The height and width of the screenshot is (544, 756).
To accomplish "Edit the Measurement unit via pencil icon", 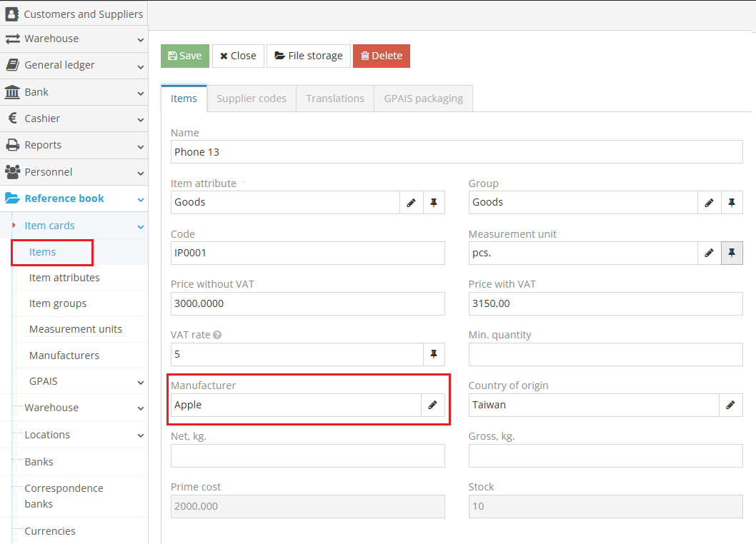I will pyautogui.click(x=709, y=253).
